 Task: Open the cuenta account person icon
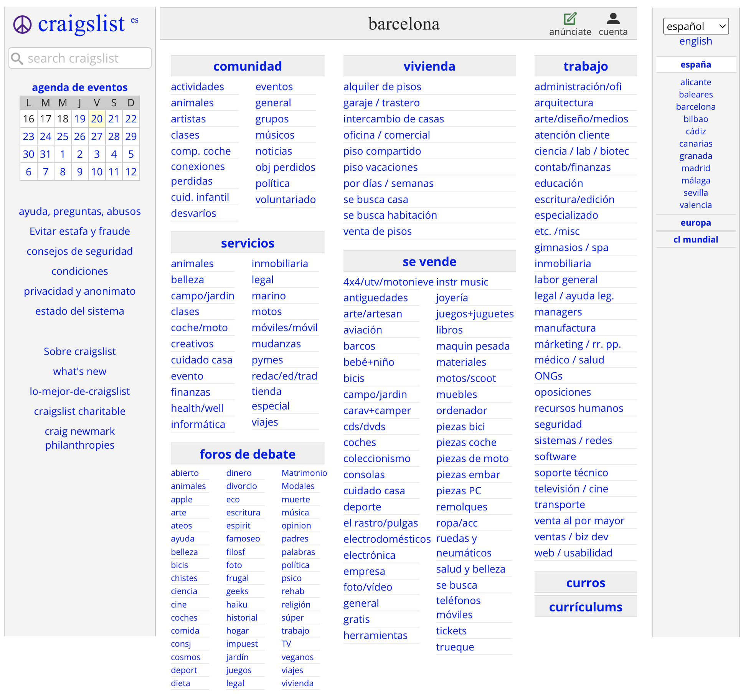[613, 18]
